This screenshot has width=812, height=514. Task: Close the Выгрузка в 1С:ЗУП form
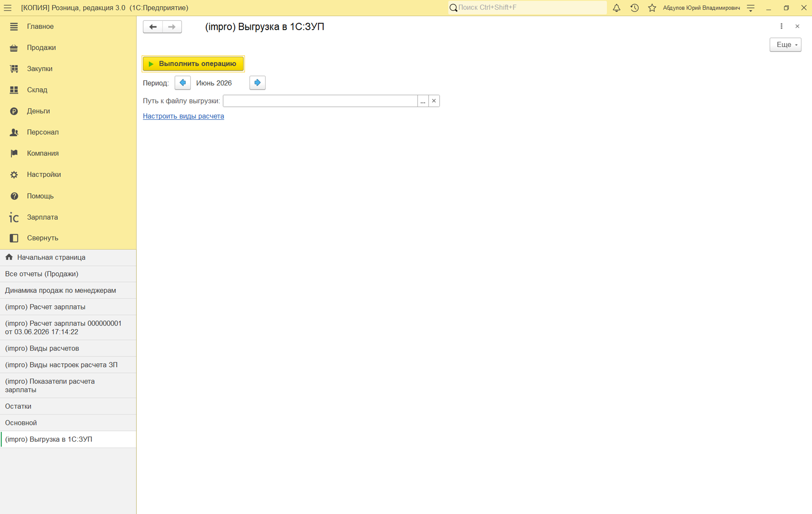point(797,26)
